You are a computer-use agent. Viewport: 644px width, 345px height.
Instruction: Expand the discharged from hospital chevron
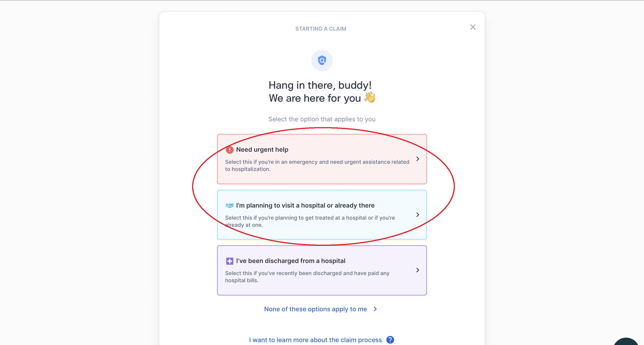(x=417, y=270)
